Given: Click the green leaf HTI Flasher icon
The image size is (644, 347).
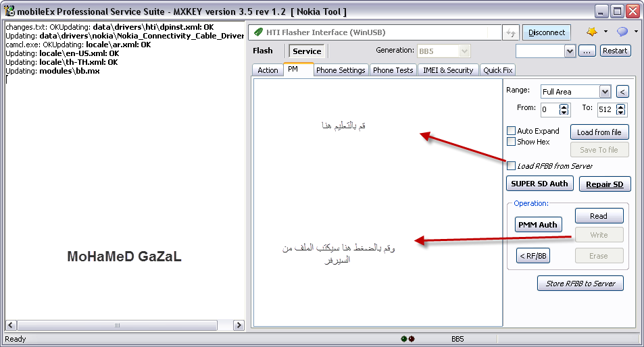Looking at the screenshot, I should (x=258, y=32).
